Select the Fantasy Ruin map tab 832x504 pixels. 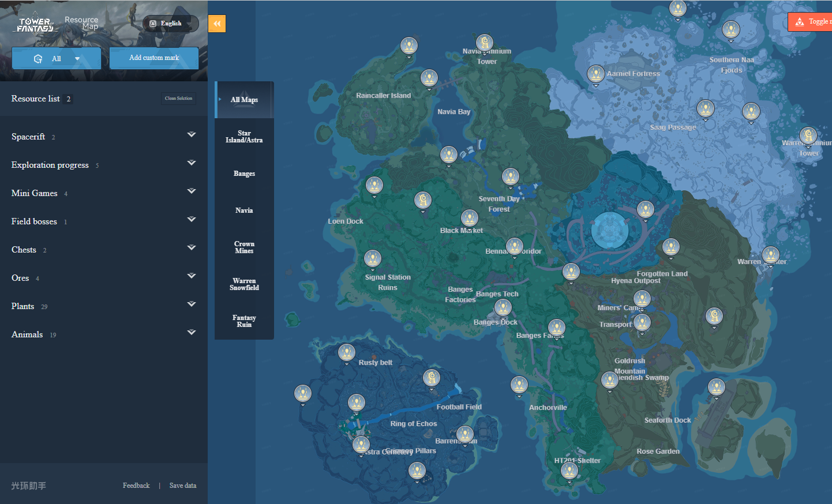coord(244,321)
